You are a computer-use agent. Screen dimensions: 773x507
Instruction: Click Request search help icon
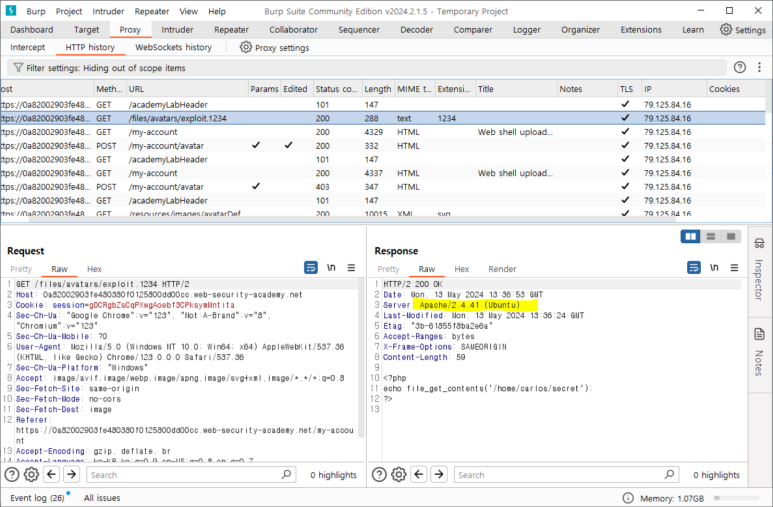[12, 474]
